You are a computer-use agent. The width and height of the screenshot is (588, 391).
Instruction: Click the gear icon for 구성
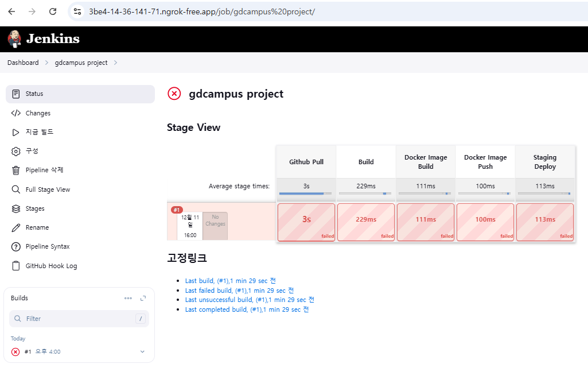click(15, 151)
